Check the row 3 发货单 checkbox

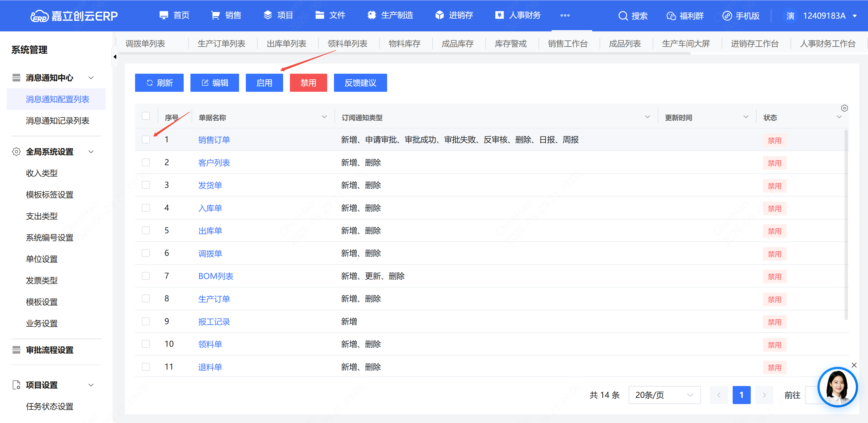pyautogui.click(x=146, y=185)
